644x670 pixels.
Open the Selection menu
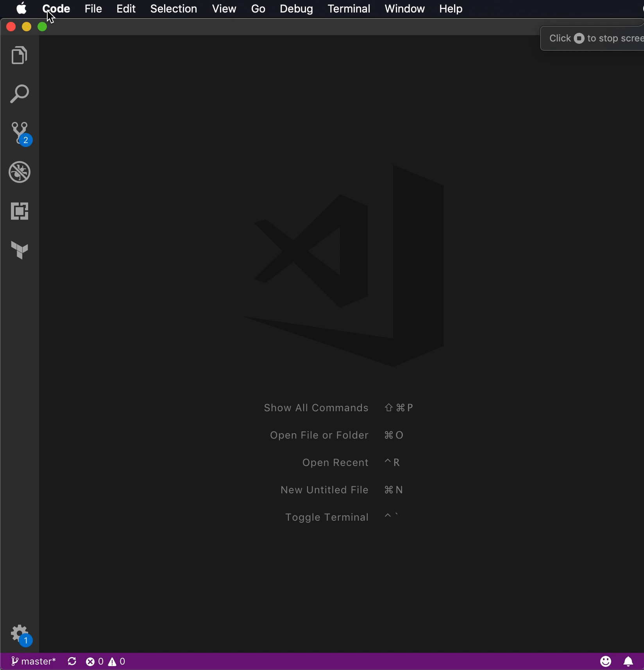coord(174,9)
